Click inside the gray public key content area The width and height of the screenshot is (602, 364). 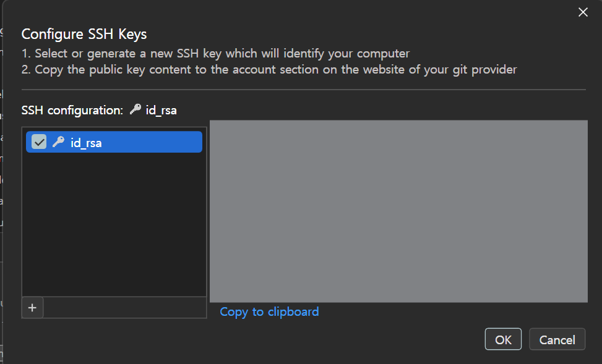point(398,211)
